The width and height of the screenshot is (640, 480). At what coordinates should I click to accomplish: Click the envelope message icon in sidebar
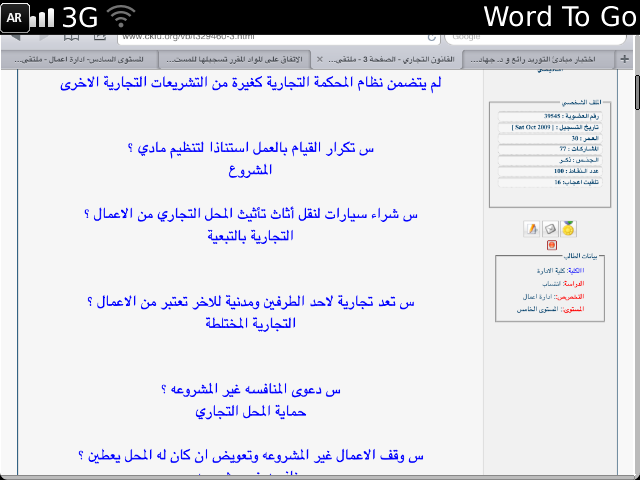[550, 229]
